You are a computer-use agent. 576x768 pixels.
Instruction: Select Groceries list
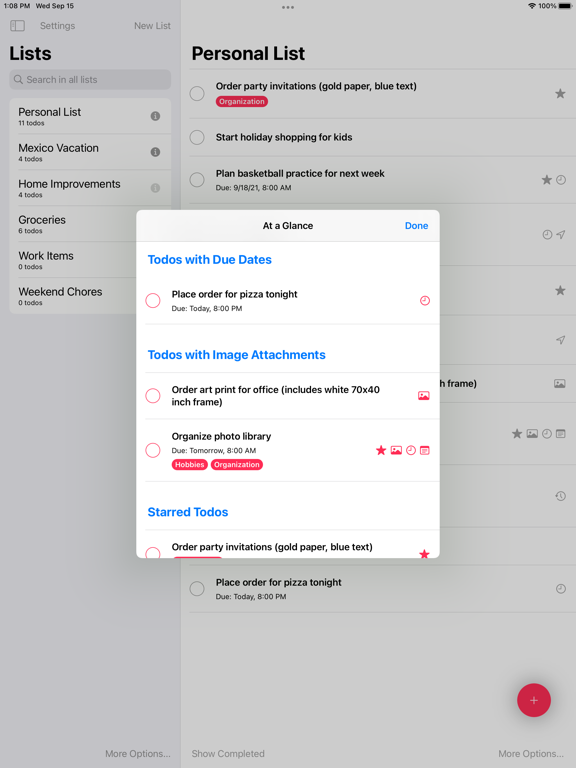[x=73, y=224]
